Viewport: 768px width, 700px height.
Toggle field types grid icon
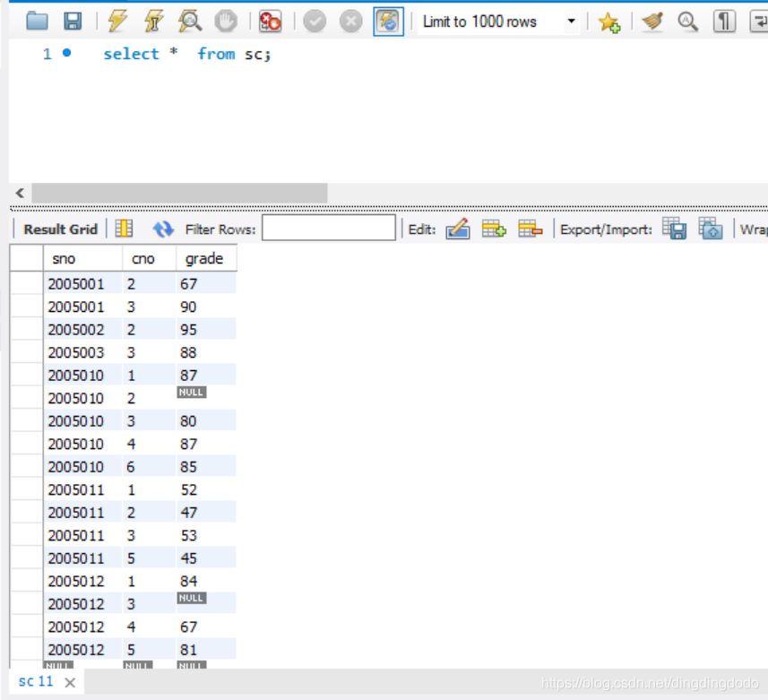[124, 229]
